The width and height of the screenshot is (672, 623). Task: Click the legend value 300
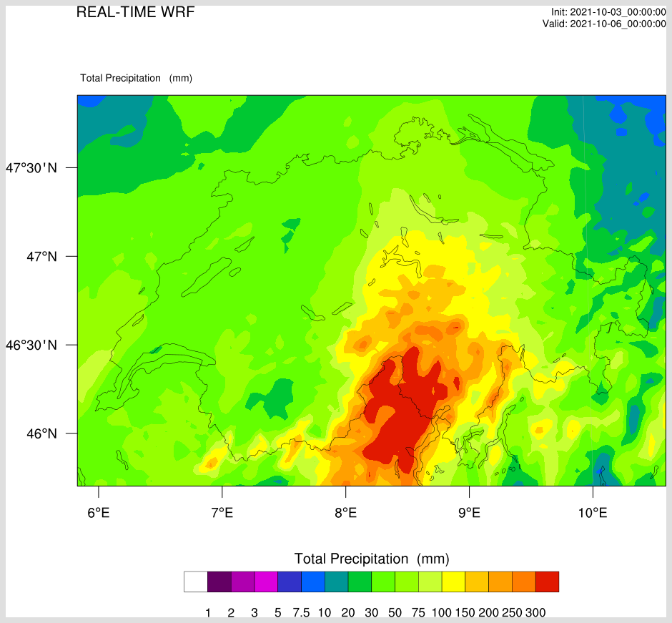tap(535, 613)
